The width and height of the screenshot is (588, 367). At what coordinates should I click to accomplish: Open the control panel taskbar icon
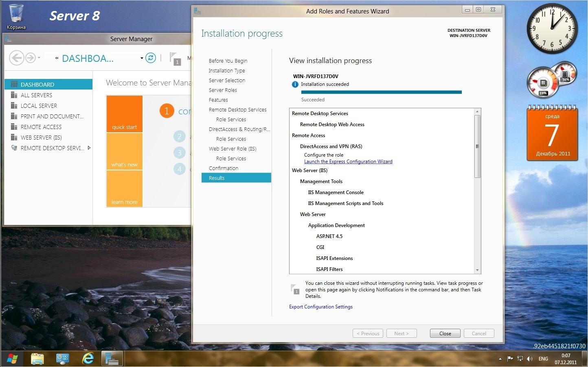(x=62, y=358)
